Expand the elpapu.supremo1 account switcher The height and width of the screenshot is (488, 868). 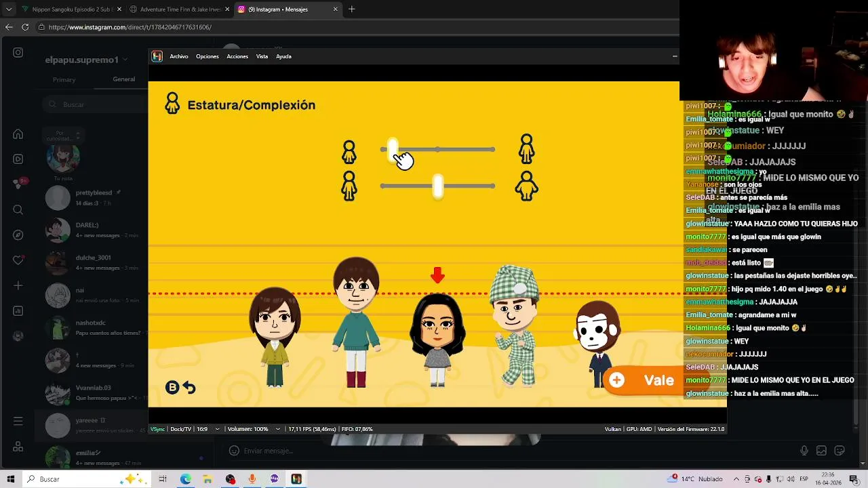point(126,60)
